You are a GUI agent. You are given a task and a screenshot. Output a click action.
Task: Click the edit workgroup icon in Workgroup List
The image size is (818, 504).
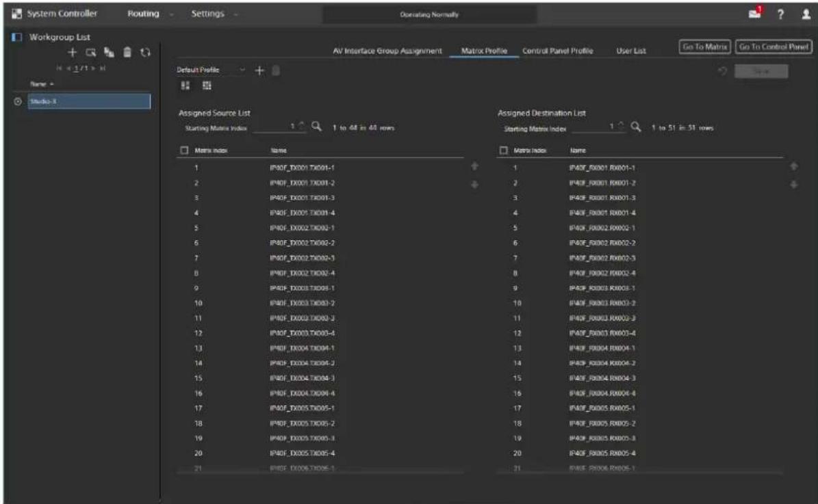point(91,53)
